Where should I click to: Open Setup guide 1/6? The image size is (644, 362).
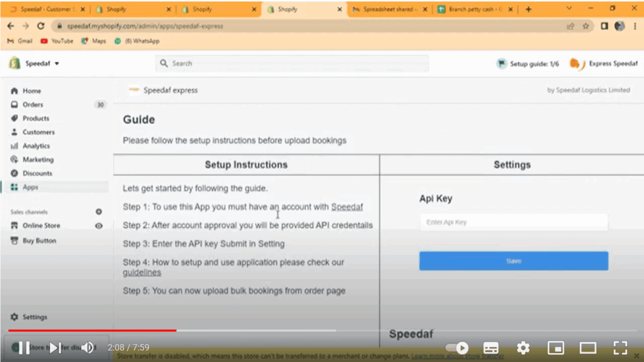pos(528,64)
